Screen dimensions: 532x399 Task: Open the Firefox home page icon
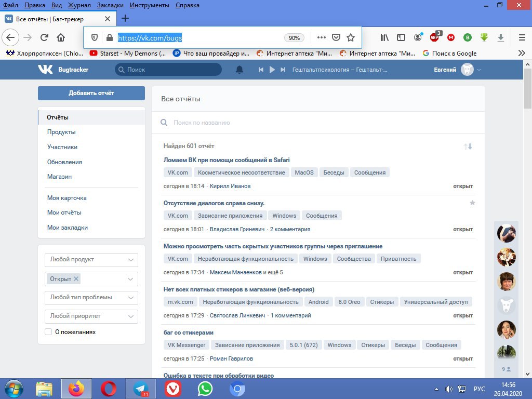tap(61, 37)
